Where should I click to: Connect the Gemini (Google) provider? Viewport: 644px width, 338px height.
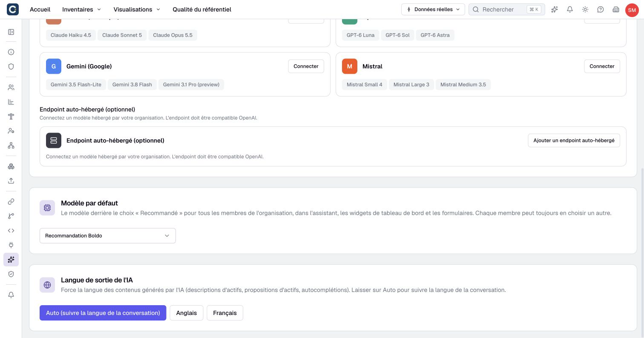(306, 66)
